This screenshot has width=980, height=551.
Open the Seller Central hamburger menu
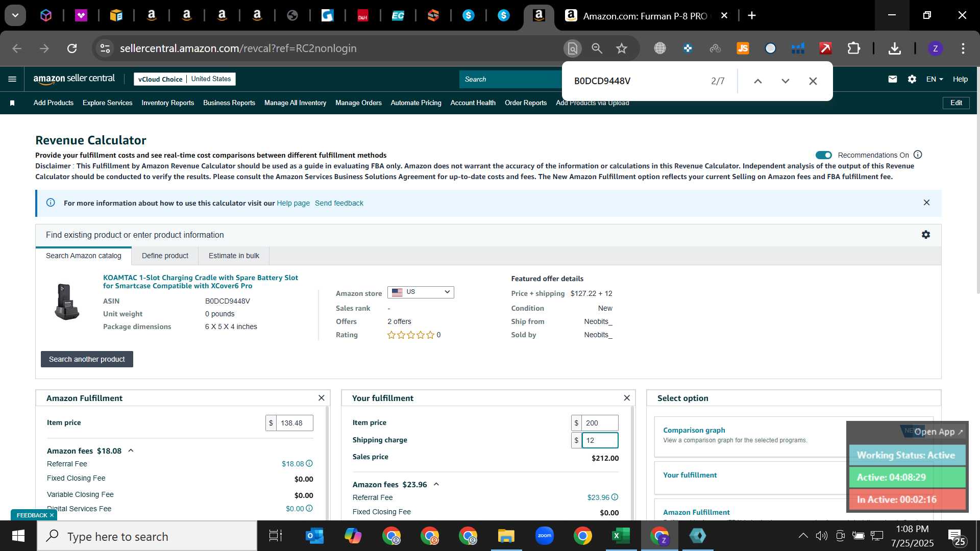click(12, 79)
